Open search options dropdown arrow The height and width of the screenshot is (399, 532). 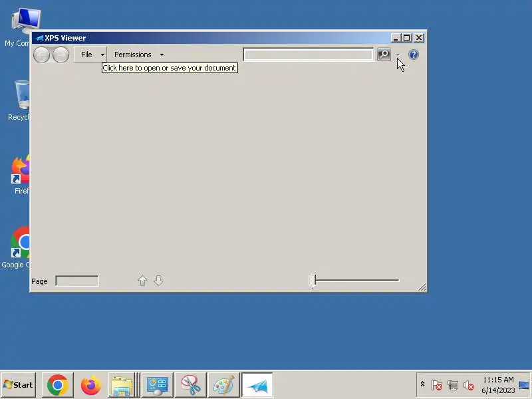click(x=398, y=55)
